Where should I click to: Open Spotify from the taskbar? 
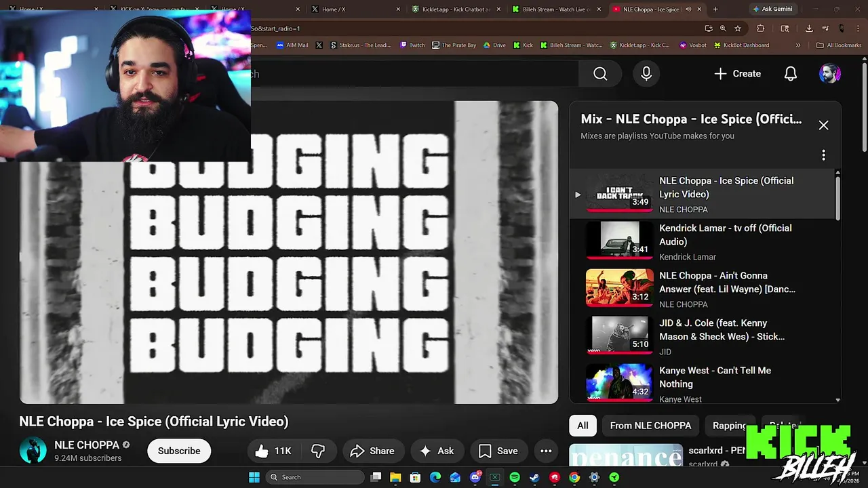[515, 477]
